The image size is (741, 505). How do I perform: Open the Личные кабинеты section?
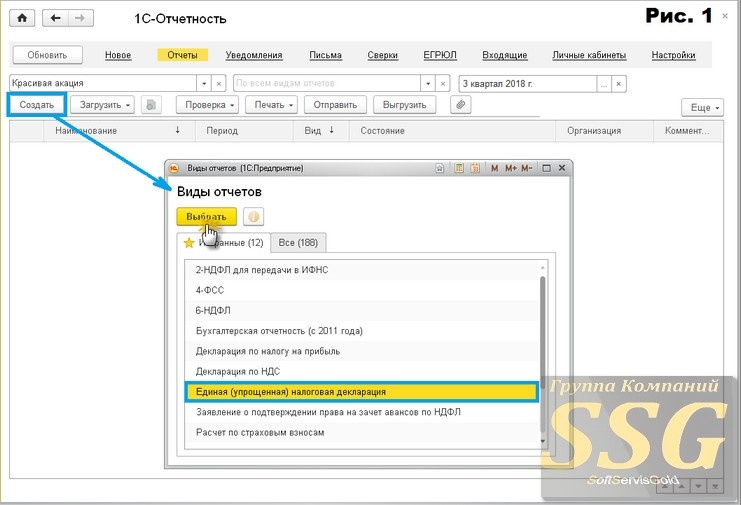589,55
